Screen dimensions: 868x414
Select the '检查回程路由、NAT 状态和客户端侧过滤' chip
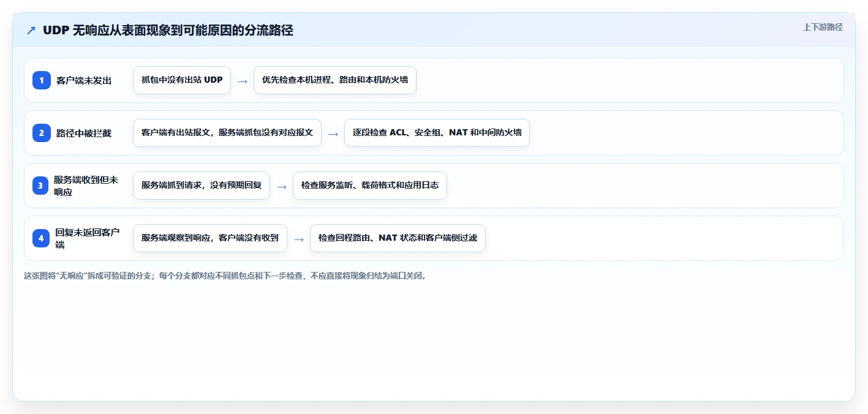398,238
